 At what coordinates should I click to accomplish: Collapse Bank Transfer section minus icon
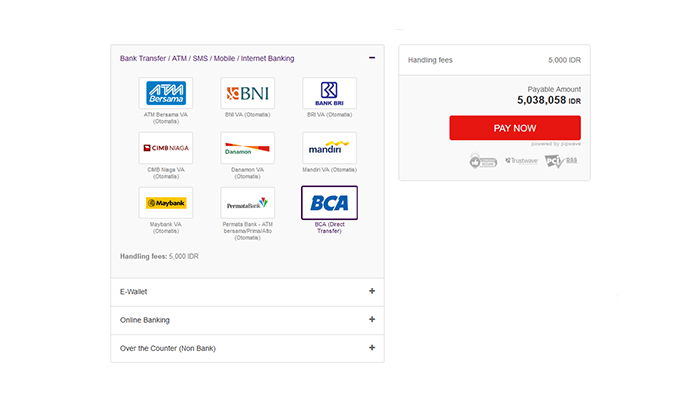[372, 58]
